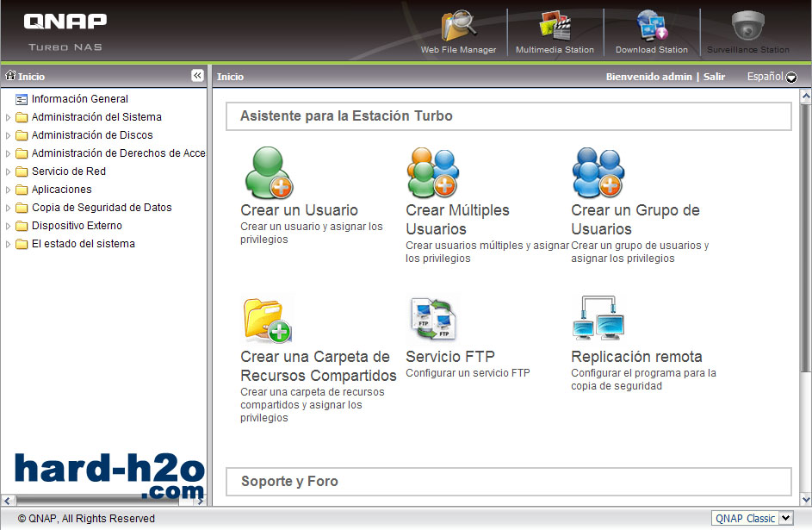Click the Bienvenido admin text

pos(649,77)
